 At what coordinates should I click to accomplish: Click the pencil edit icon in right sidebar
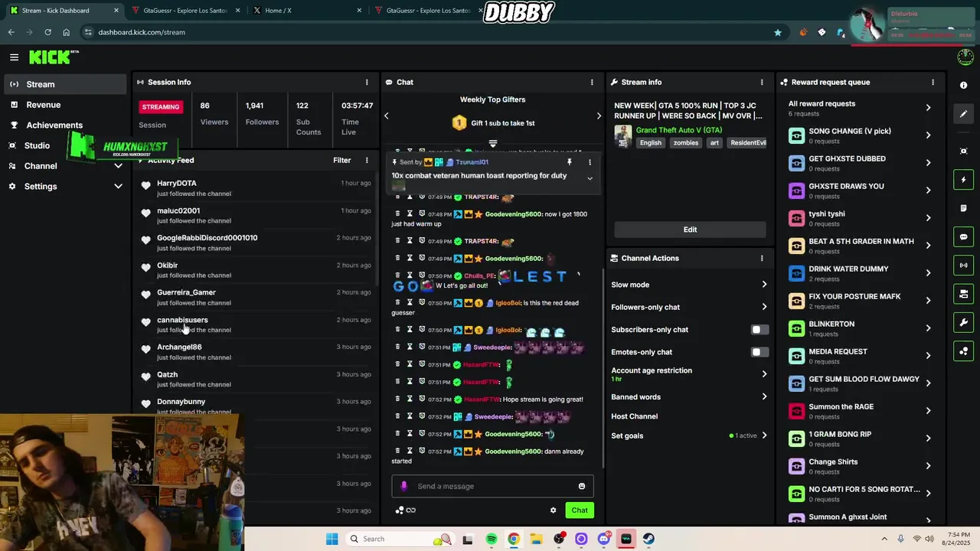click(x=964, y=114)
